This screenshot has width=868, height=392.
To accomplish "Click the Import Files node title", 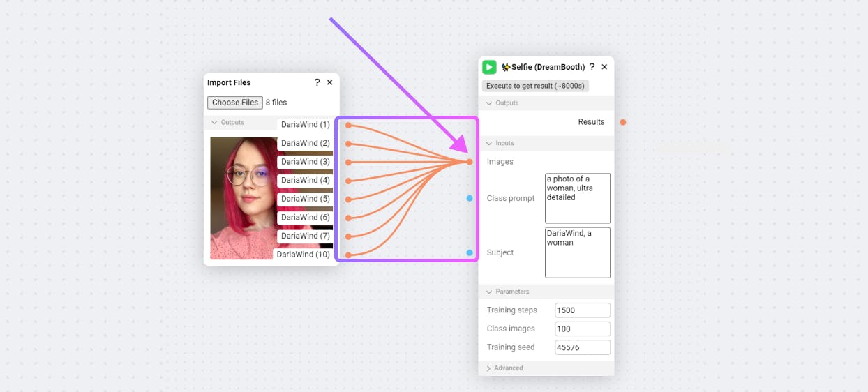I will pos(229,82).
